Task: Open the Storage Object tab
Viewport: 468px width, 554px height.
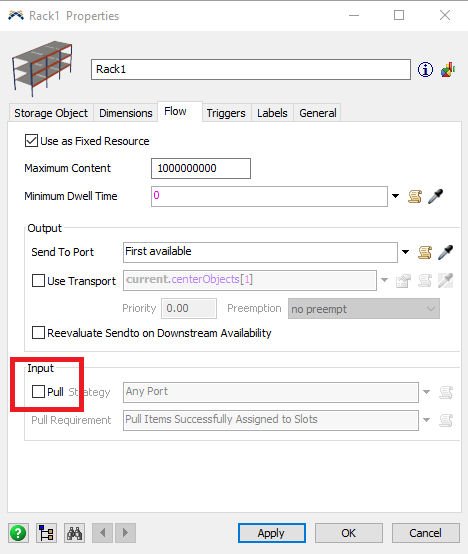Action: pyautogui.click(x=51, y=113)
